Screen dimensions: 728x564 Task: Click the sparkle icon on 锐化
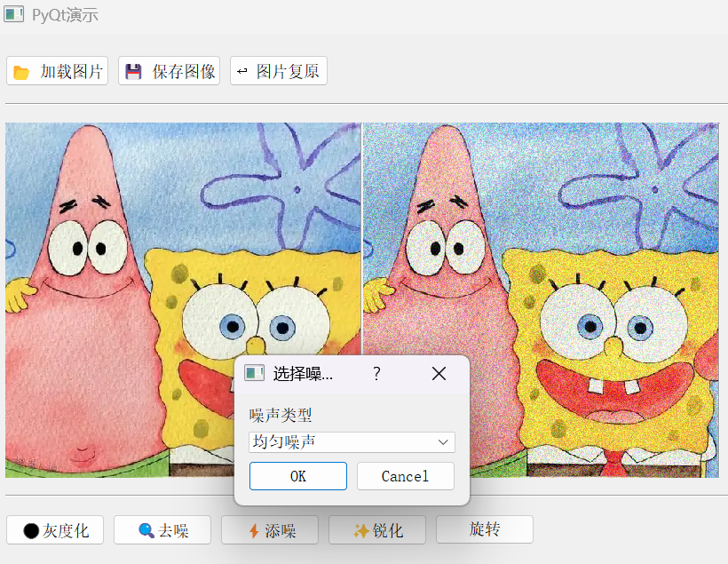(x=361, y=530)
